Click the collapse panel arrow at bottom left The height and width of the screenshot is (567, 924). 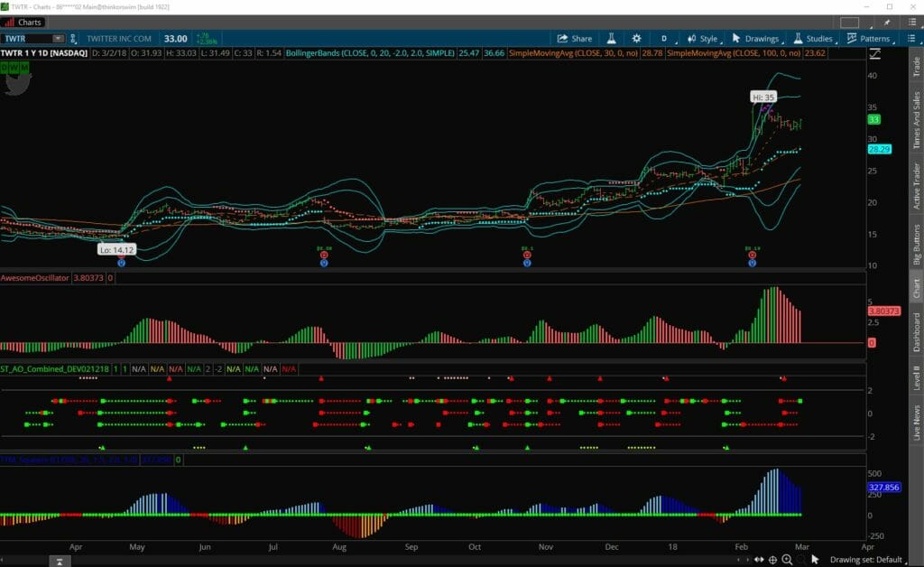tap(60, 562)
